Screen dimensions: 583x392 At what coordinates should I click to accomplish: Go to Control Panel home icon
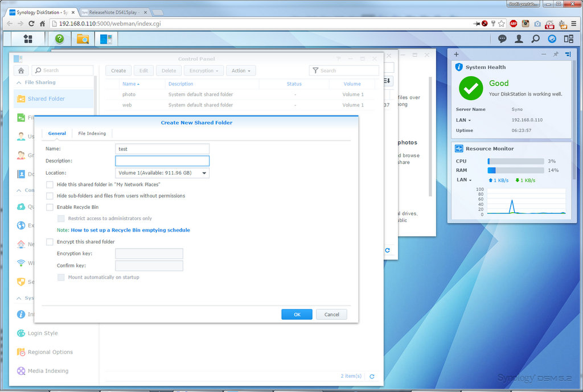21,70
